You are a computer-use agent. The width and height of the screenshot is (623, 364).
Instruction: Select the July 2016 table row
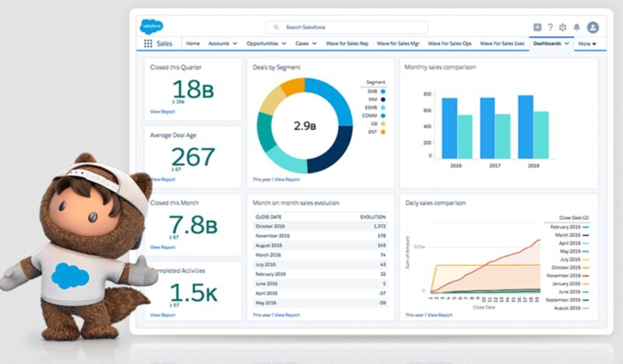[x=320, y=264]
